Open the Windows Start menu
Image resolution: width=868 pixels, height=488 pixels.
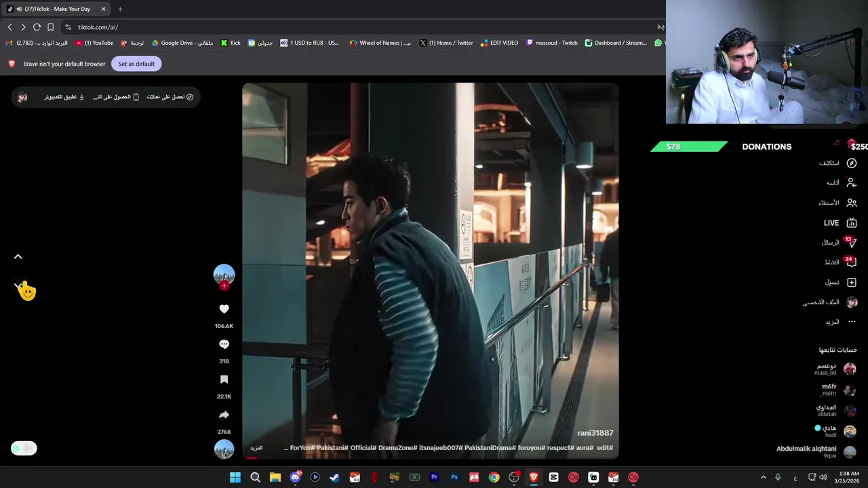[235, 477]
